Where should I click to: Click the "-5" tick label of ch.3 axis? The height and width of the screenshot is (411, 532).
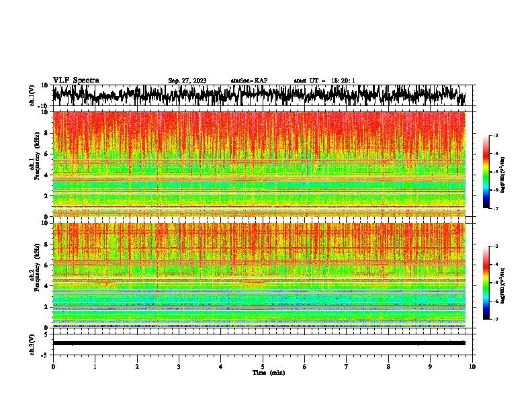tap(46, 355)
